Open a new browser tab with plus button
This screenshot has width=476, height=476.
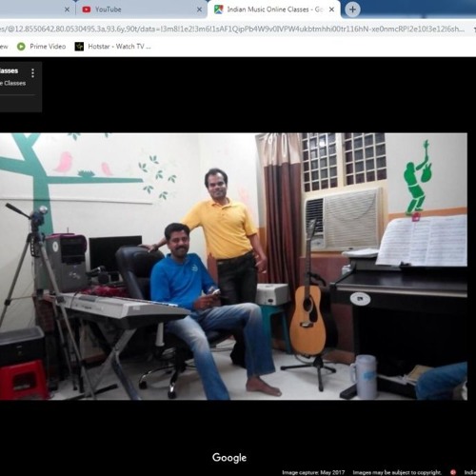[x=352, y=10]
